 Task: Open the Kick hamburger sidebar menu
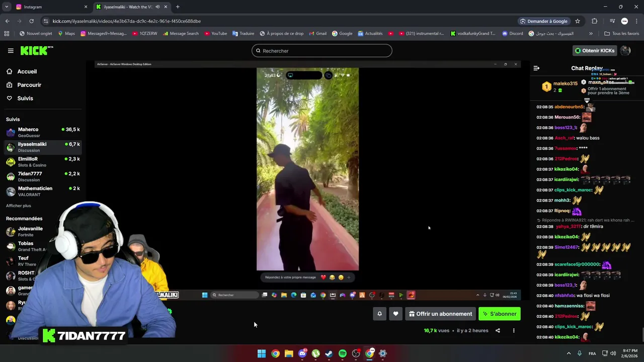tap(11, 51)
